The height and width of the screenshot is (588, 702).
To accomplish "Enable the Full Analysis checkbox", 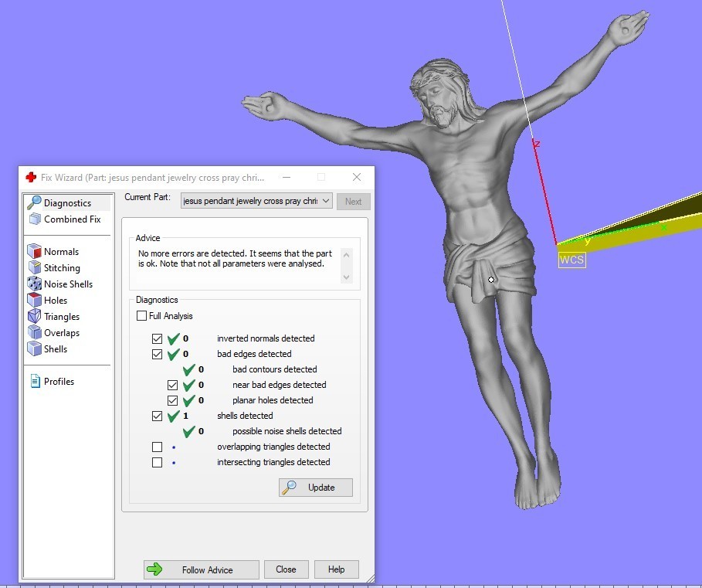I will tap(141, 316).
